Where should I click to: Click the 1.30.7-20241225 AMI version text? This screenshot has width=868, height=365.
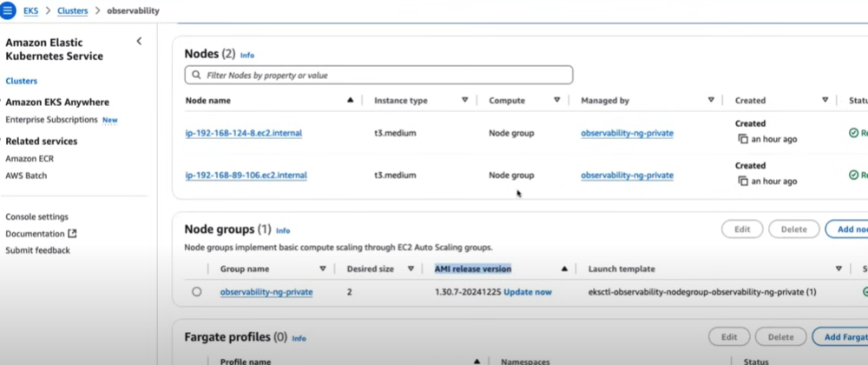(468, 292)
